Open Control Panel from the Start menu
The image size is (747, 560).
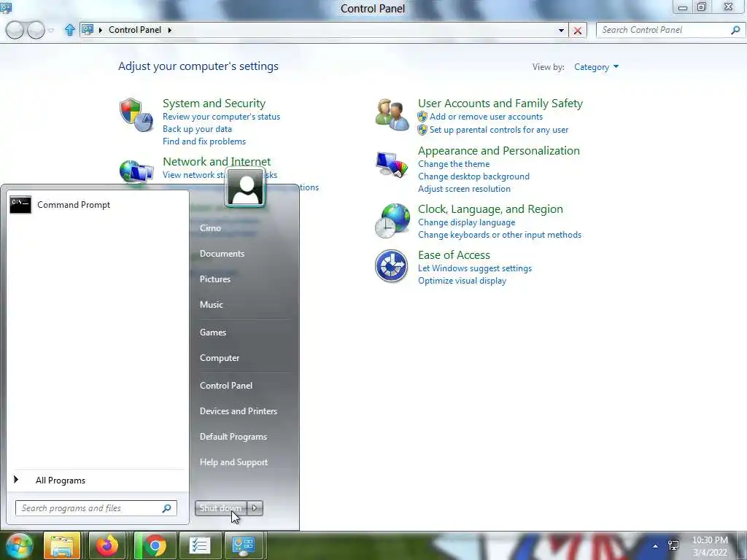point(226,386)
